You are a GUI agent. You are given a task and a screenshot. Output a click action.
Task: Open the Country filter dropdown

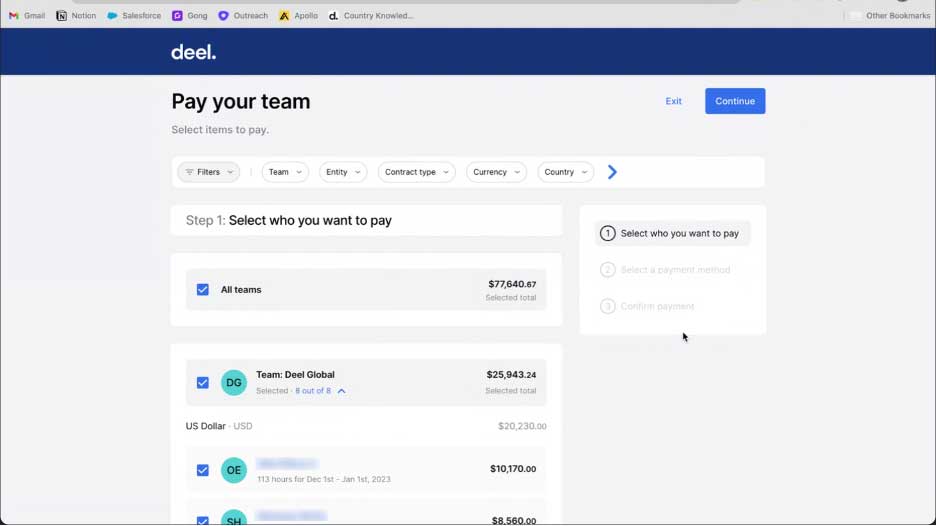pyautogui.click(x=565, y=172)
